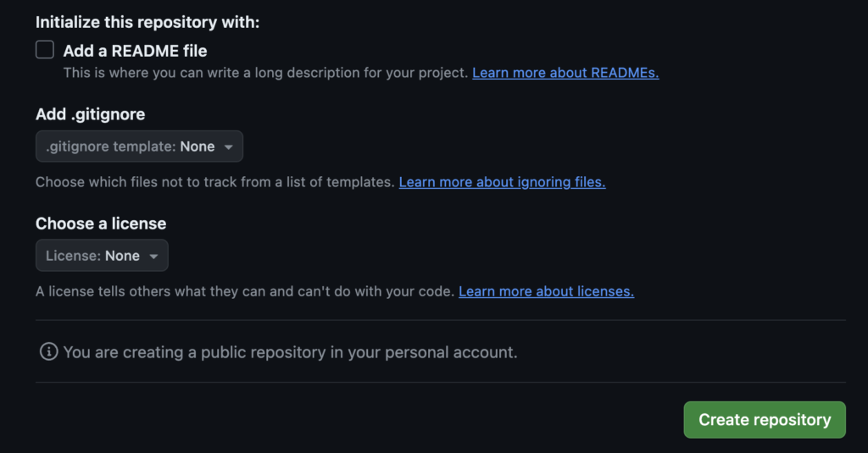Click the 'A license tells others' helper text
868x453 pixels.
pyautogui.click(x=245, y=291)
